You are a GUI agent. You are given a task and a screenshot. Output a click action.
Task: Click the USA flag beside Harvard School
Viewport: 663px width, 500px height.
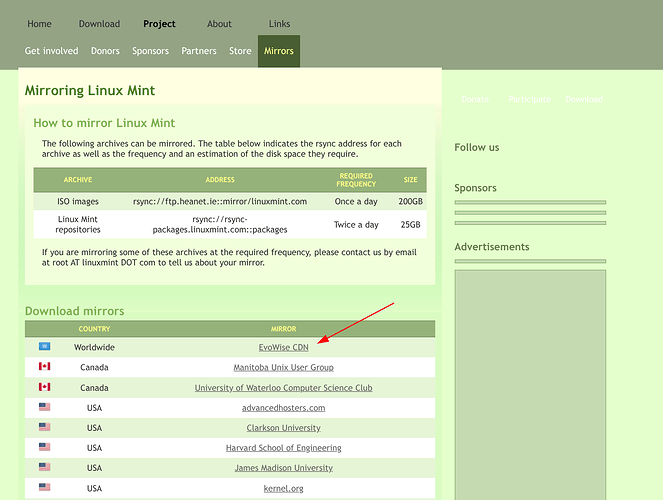coord(44,447)
